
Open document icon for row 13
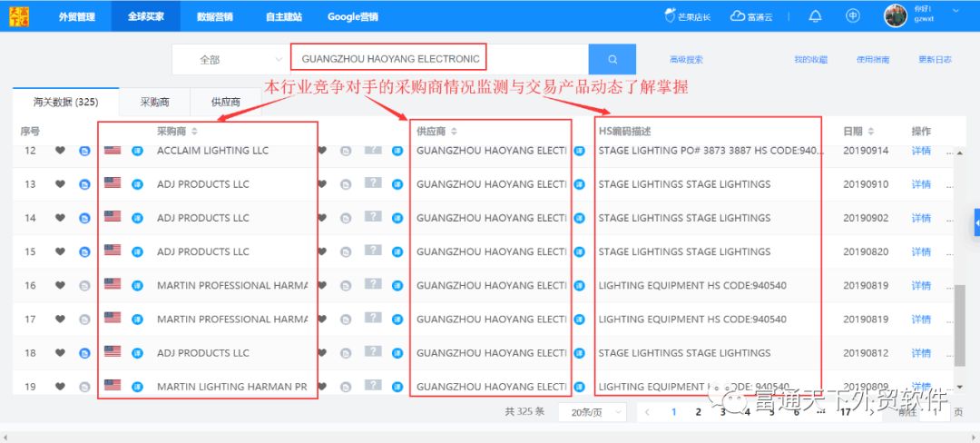[84, 184]
